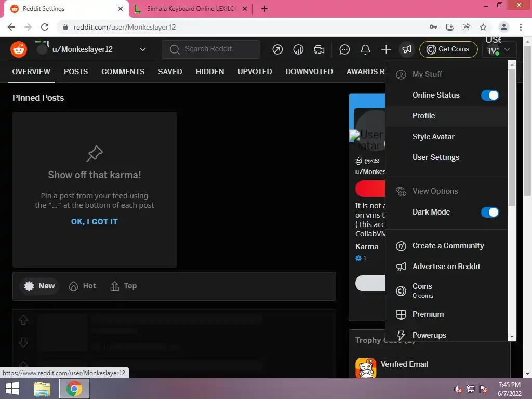Open the Reddit Live broadcast icon
Image resolution: width=532 pixels, height=399 pixels.
tap(319, 49)
